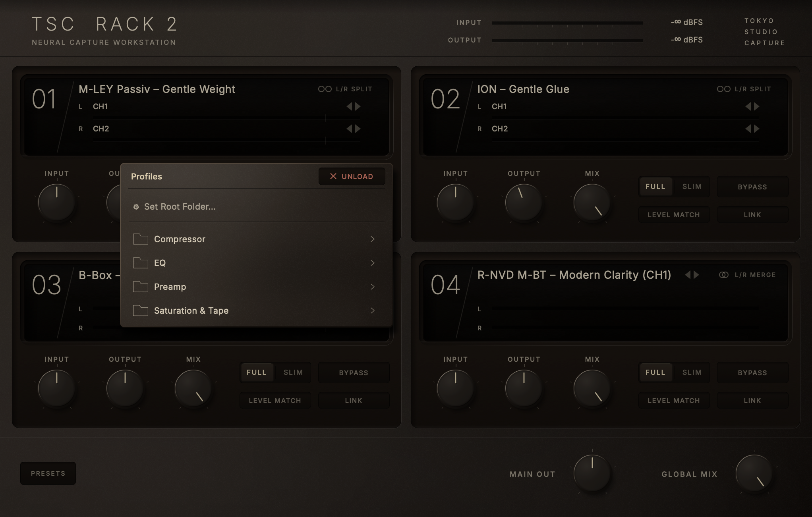
Task: Bypass slot 03
Action: 354,372
